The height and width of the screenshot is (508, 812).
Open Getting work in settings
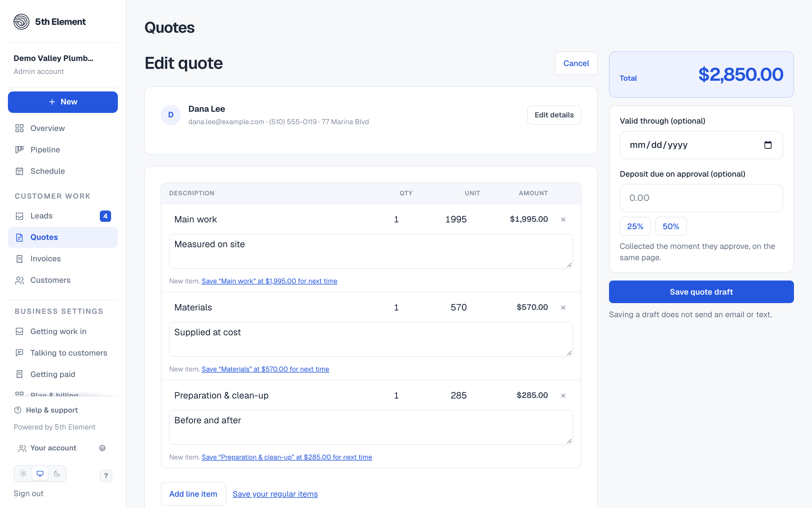[63, 332]
